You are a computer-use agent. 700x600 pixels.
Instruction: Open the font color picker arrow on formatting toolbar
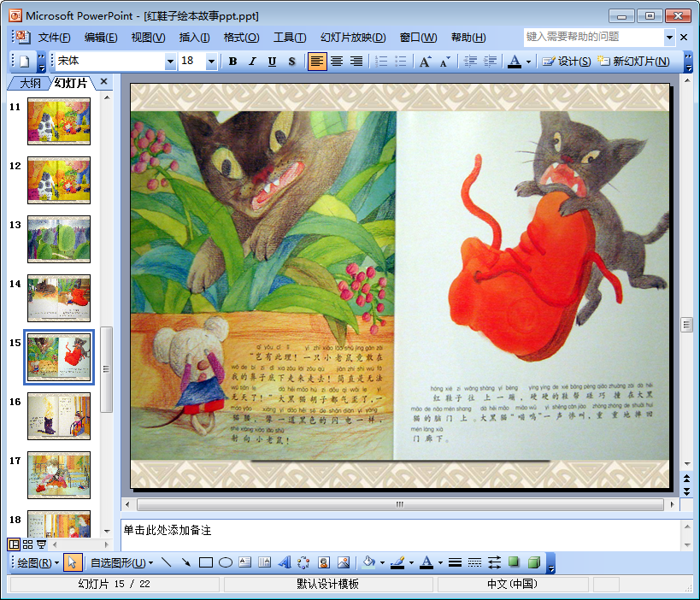pos(528,62)
